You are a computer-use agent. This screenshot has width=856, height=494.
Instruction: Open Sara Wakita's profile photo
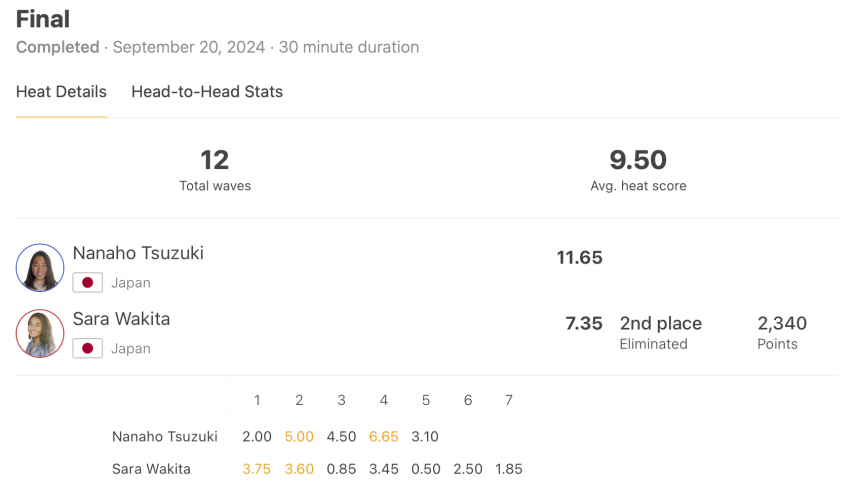point(40,334)
